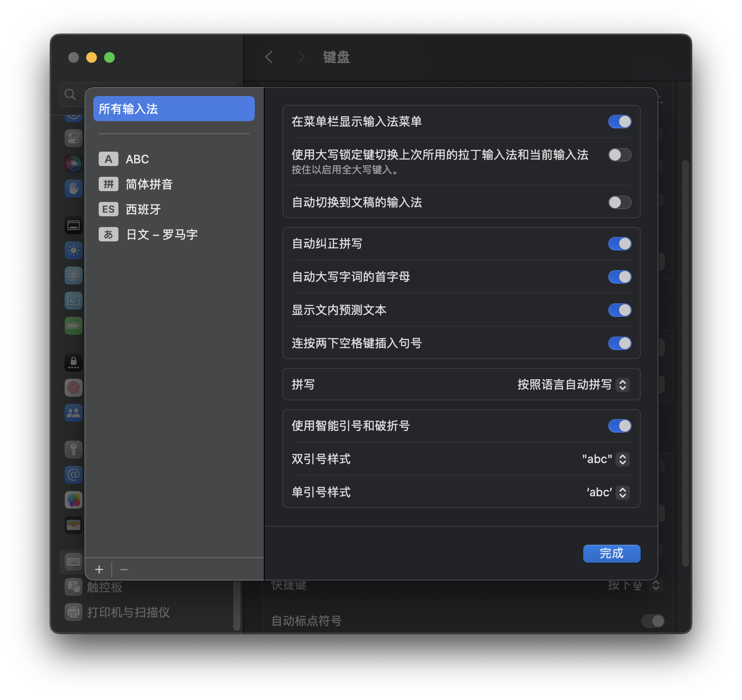Open Lock Screen padlock icon in the sidebar

[x=74, y=363]
